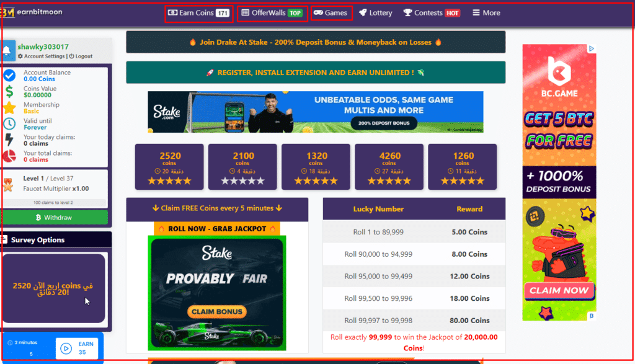The height and width of the screenshot is (364, 635).
Task: Click the Account Balance checkmark icon
Action: [9, 75]
